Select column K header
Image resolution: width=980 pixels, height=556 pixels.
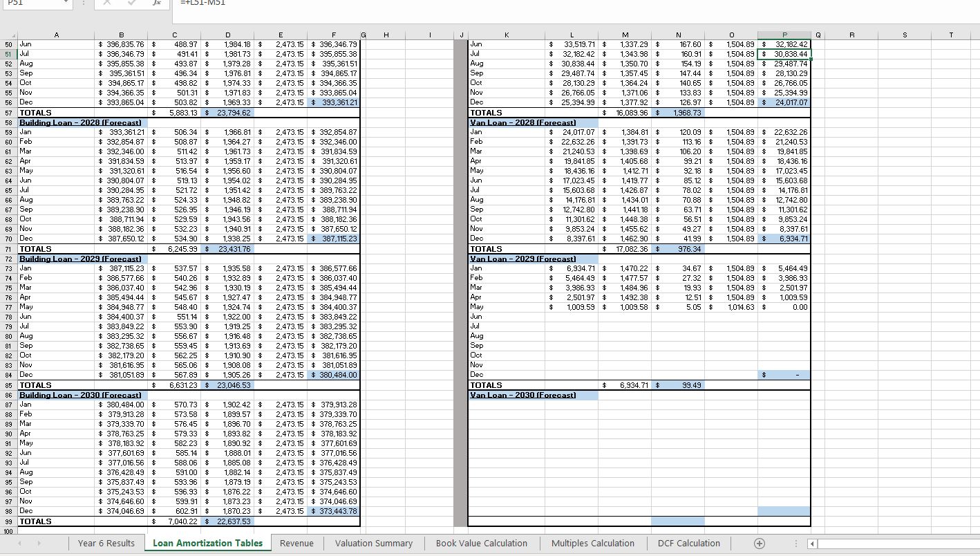[x=506, y=35]
